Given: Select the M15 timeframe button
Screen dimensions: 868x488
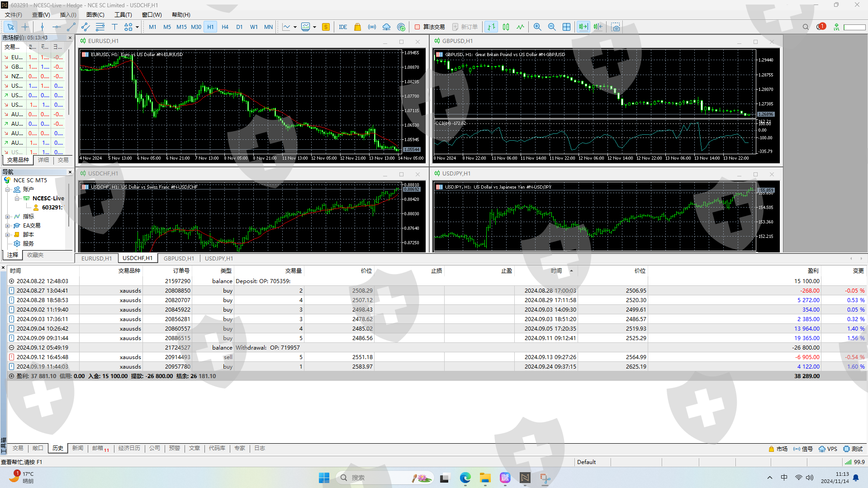Looking at the screenshot, I should [181, 27].
